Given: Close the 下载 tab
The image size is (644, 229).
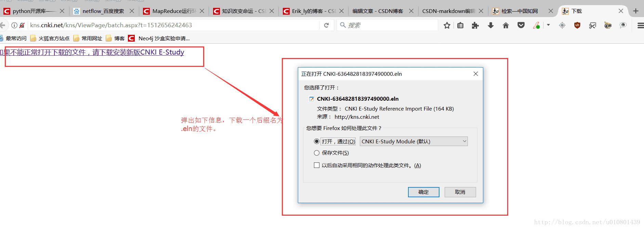Looking at the screenshot, I should click(621, 11).
